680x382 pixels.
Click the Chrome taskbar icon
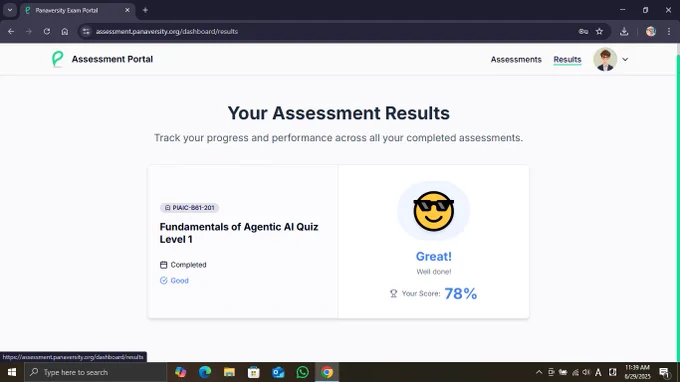click(x=327, y=372)
